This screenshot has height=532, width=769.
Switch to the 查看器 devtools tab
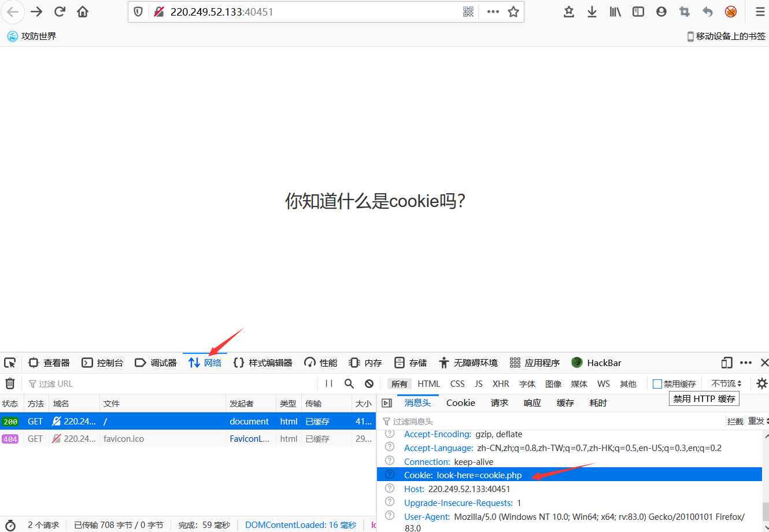49,363
